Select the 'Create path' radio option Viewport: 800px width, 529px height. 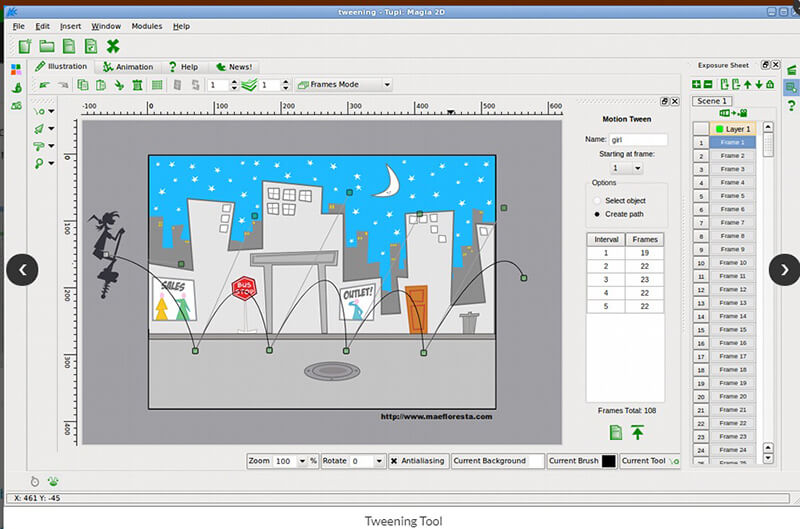coord(597,214)
